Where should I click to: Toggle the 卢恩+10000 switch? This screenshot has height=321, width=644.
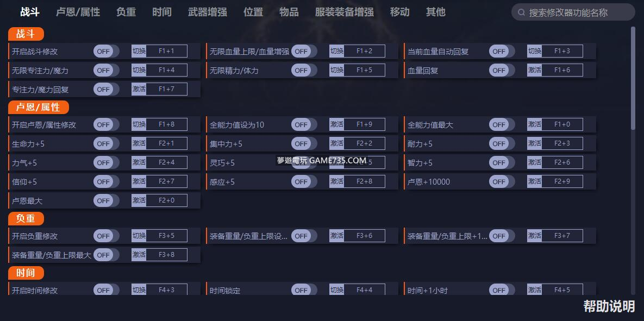(502, 181)
